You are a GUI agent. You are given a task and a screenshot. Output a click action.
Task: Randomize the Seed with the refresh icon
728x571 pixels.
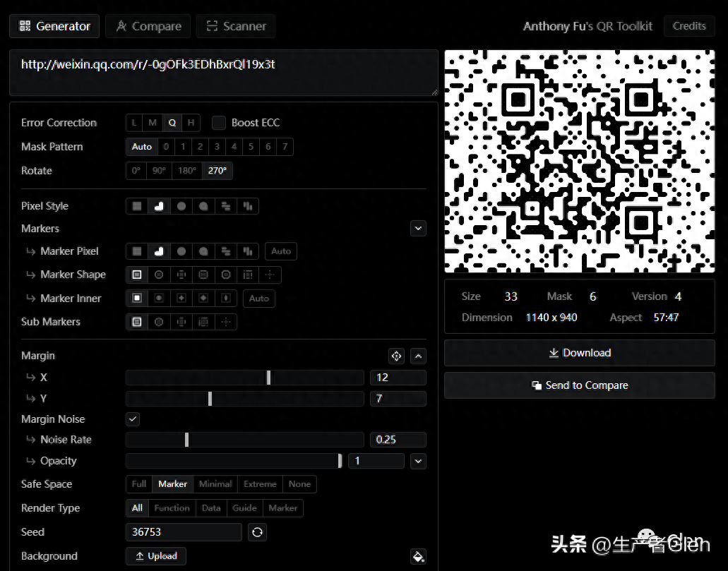point(257,532)
